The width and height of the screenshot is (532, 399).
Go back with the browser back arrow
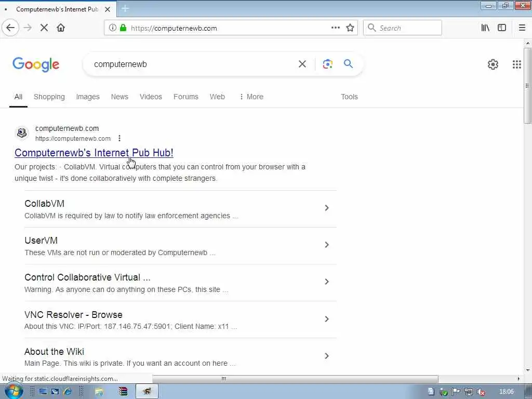[x=10, y=28]
